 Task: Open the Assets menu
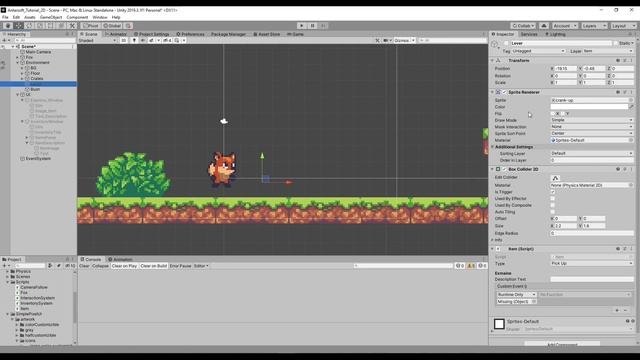30,17
